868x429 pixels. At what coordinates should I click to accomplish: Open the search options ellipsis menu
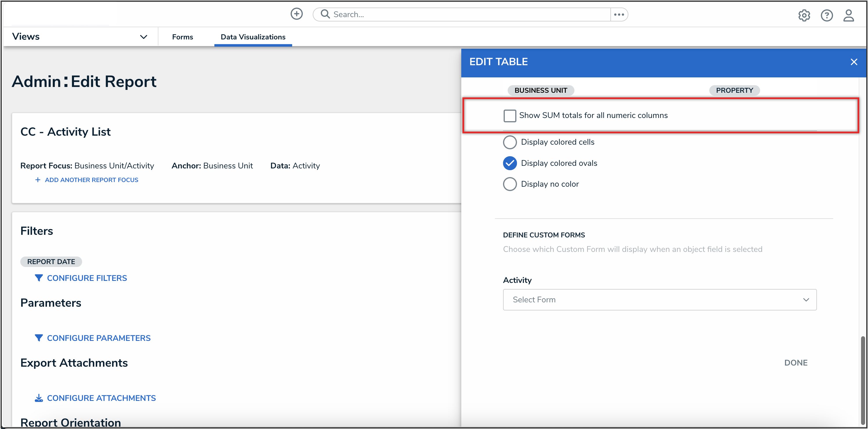point(619,14)
